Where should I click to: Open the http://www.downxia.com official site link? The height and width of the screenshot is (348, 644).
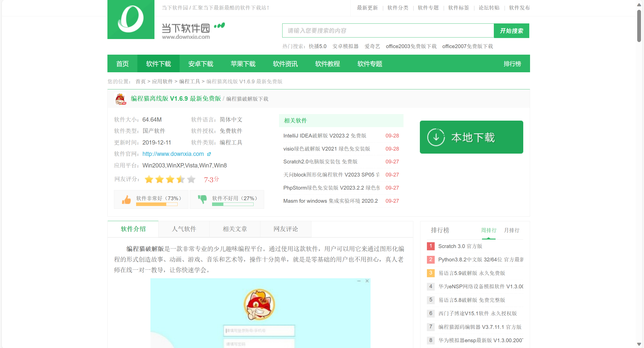pyautogui.click(x=173, y=154)
